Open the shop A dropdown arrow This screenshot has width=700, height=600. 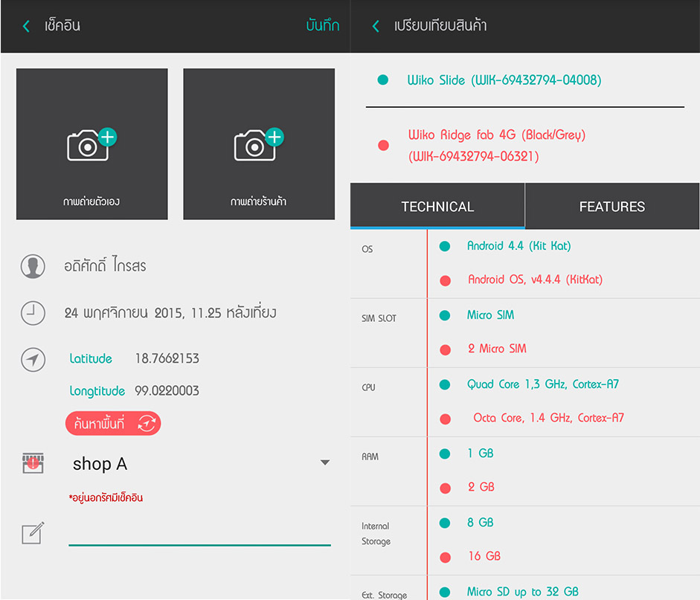point(324,463)
